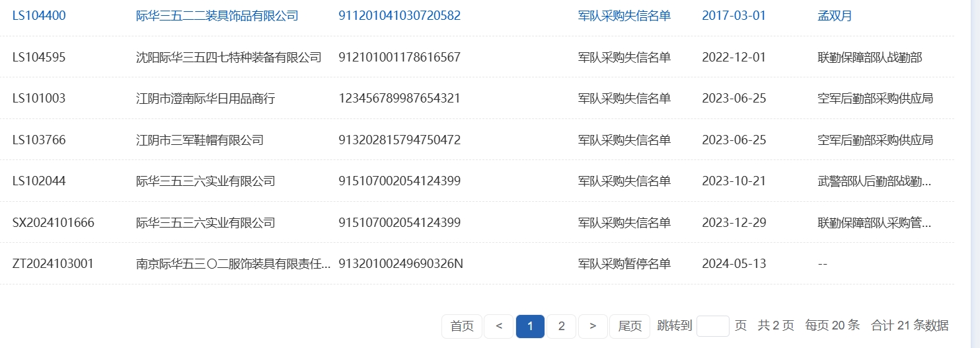The width and height of the screenshot is (980, 348).
Task: Click 空军后勤部采购供应局 in LS101003 row
Action: 876,99
